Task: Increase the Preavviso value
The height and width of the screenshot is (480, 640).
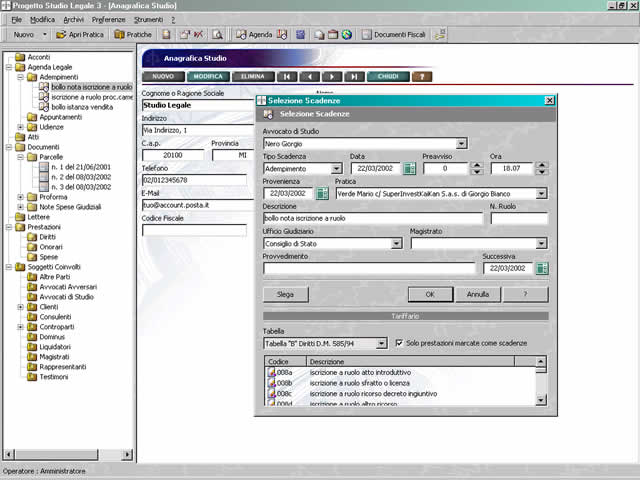Action: 477,165
